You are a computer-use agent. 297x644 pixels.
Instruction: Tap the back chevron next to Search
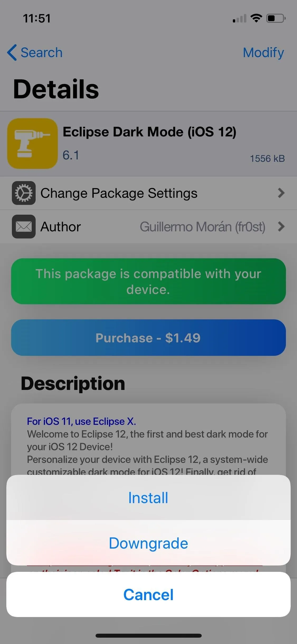click(x=12, y=52)
